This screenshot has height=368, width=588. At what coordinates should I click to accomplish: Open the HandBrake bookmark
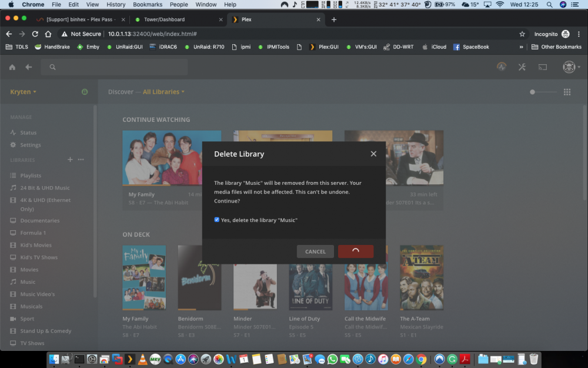point(52,47)
